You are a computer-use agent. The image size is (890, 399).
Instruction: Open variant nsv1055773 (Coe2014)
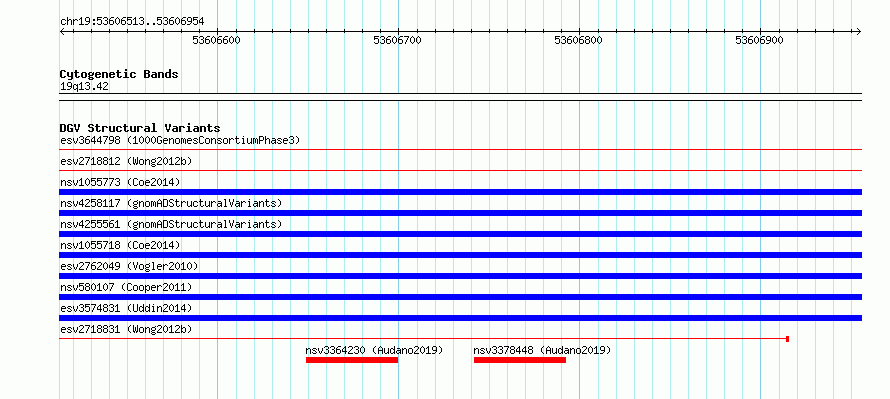(x=120, y=182)
